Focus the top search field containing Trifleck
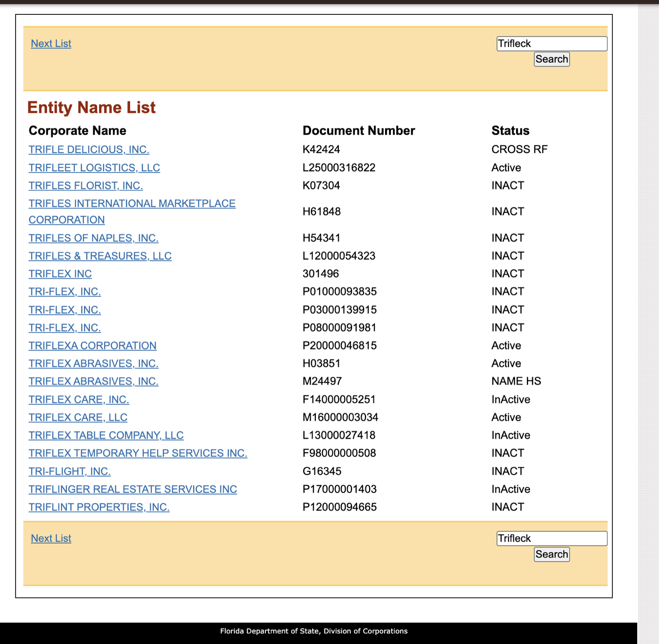 [552, 44]
